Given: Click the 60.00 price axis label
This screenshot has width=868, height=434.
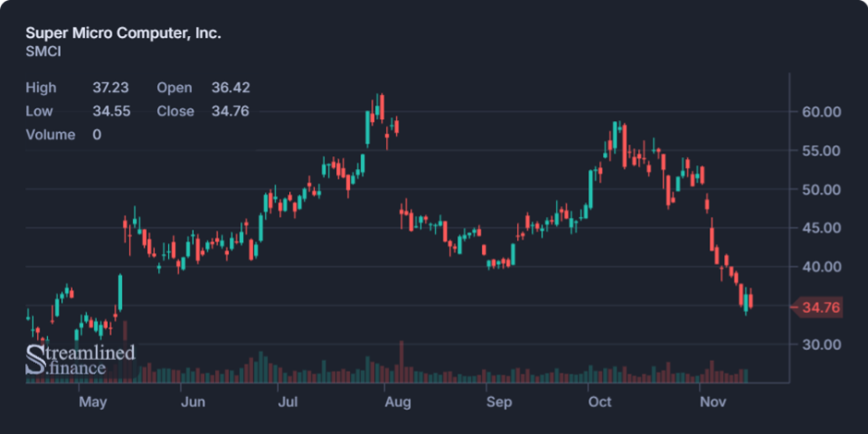Looking at the screenshot, I should click(822, 112).
